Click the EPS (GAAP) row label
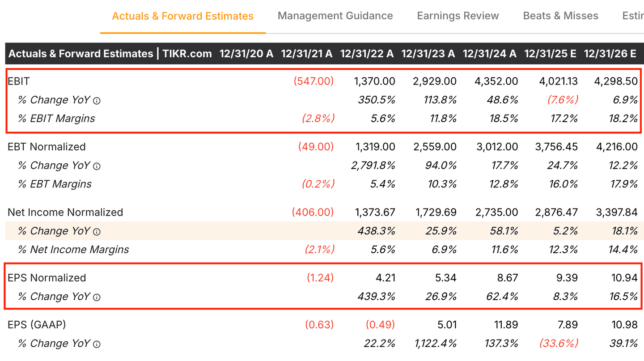The image size is (644, 361). coord(37,324)
